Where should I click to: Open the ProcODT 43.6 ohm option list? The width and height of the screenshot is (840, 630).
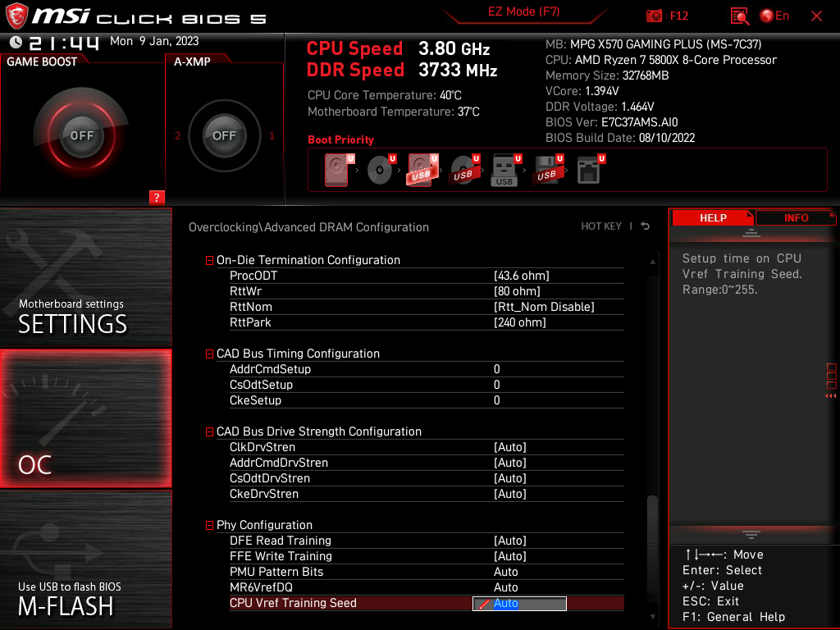(x=522, y=276)
